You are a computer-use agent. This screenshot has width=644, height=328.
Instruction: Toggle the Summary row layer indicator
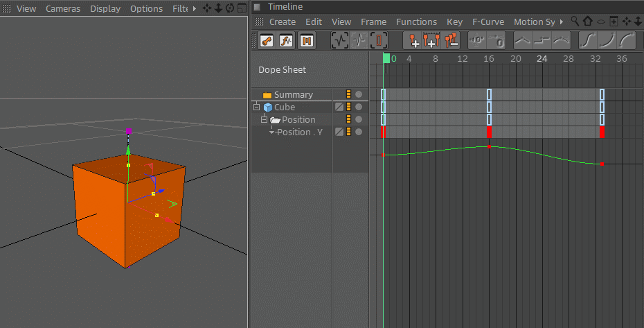349,94
